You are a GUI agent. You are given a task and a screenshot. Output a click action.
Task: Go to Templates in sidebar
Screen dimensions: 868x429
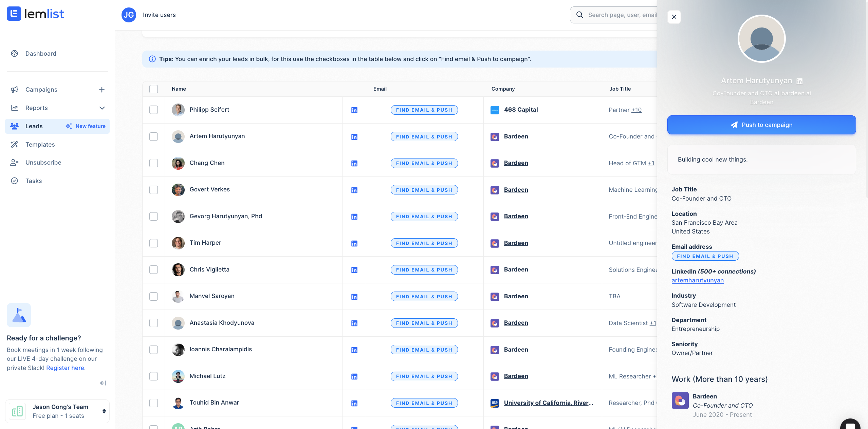(x=40, y=145)
